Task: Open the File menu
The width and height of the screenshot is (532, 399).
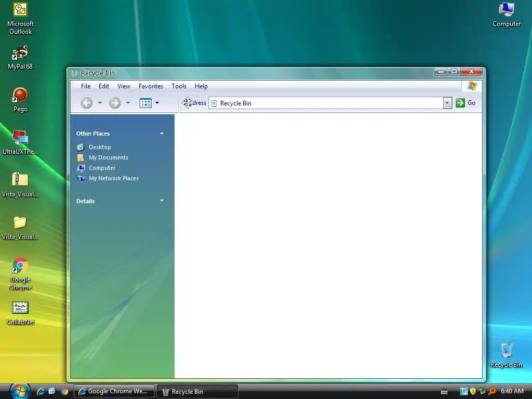Action: (x=86, y=86)
